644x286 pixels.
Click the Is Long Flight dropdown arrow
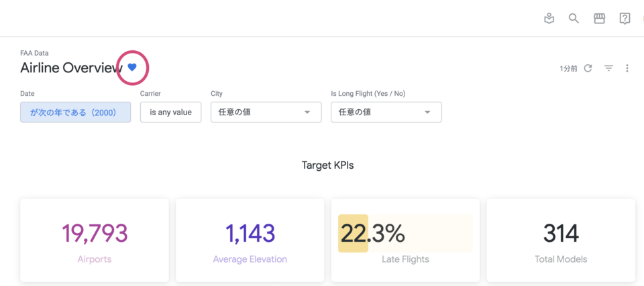pyautogui.click(x=427, y=113)
